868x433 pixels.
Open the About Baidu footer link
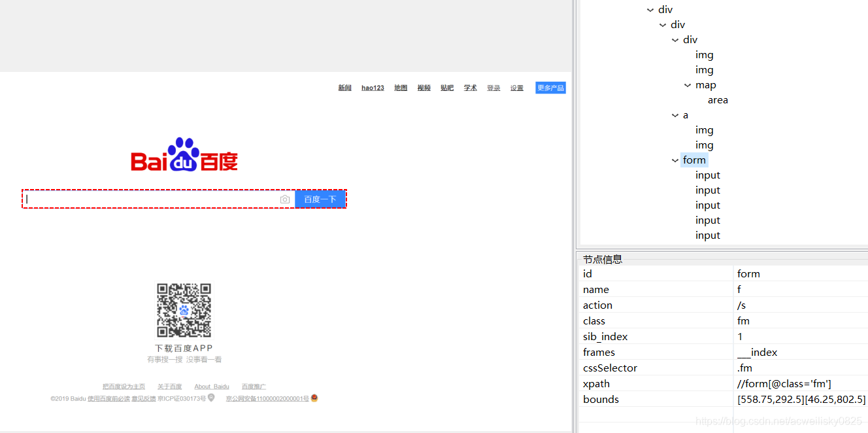(212, 387)
